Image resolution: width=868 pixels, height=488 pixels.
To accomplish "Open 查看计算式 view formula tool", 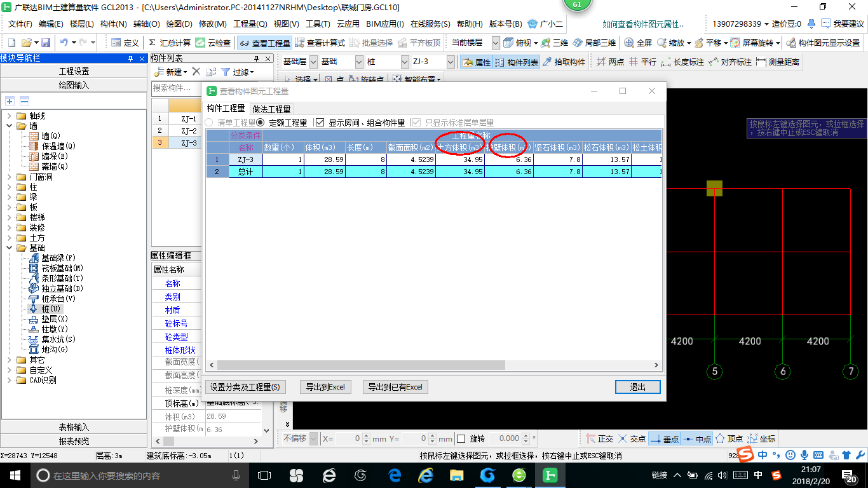I will click(320, 43).
